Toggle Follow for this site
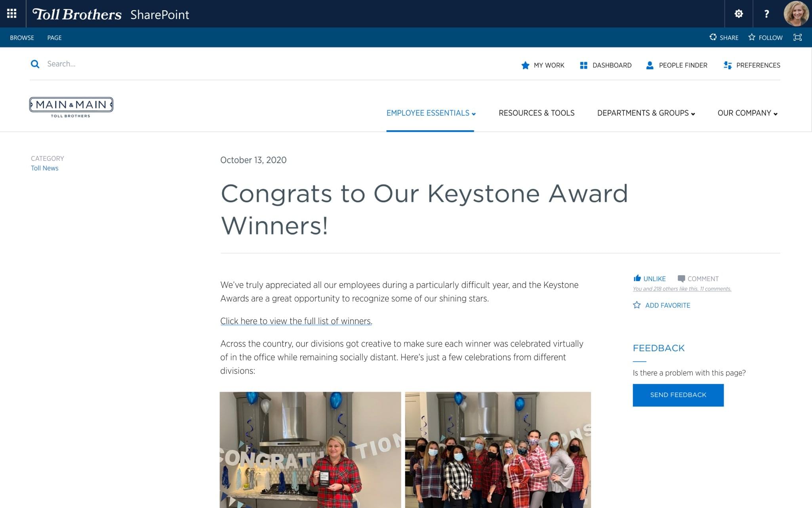 click(765, 38)
